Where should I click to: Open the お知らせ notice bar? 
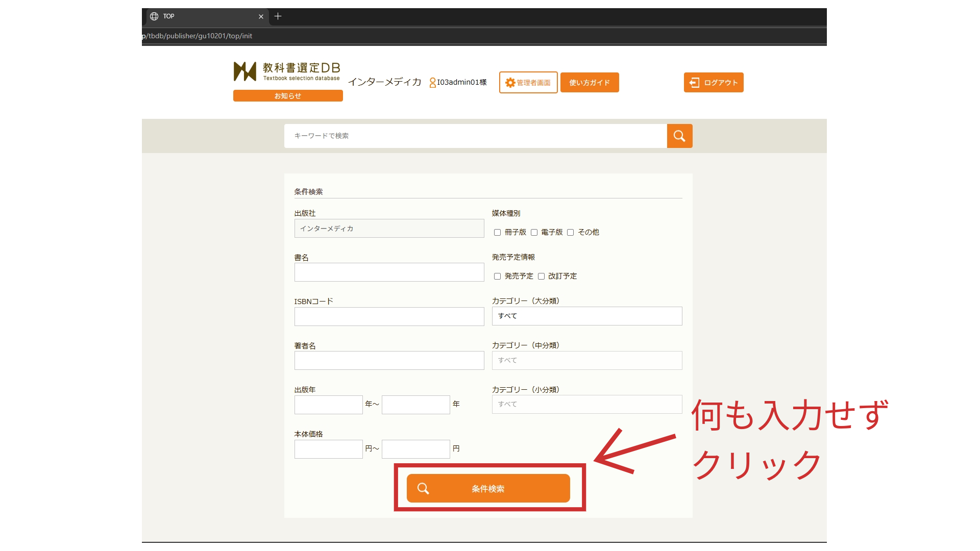tap(288, 96)
